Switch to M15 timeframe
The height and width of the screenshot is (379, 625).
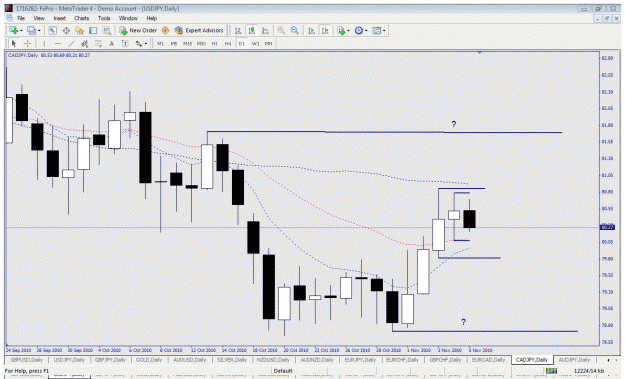coord(187,43)
